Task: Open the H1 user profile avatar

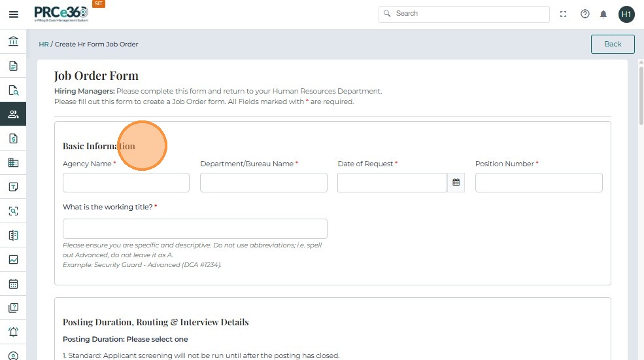Action: 626,14
